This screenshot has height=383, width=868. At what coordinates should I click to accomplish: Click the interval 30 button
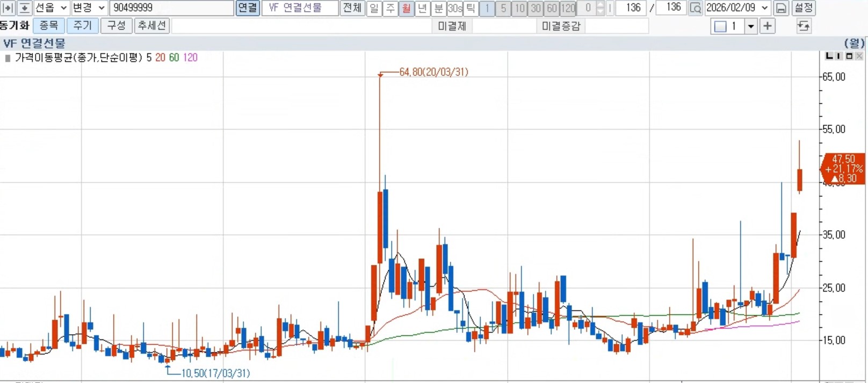[536, 8]
